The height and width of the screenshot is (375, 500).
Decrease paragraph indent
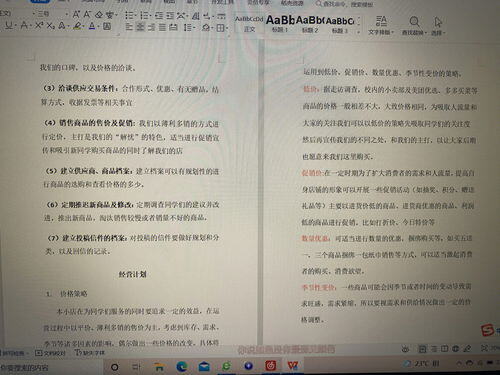click(159, 15)
